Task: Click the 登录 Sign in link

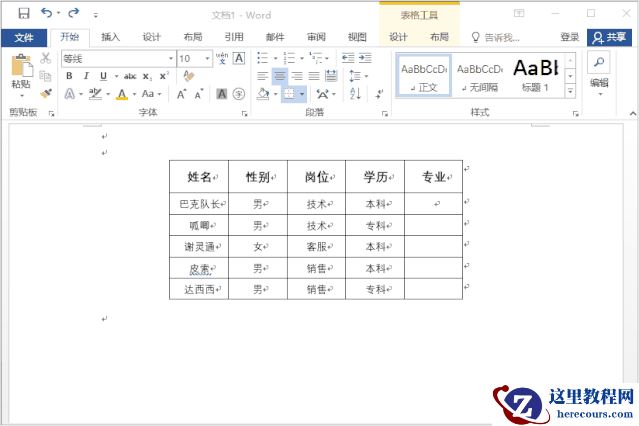Action: coord(569,37)
